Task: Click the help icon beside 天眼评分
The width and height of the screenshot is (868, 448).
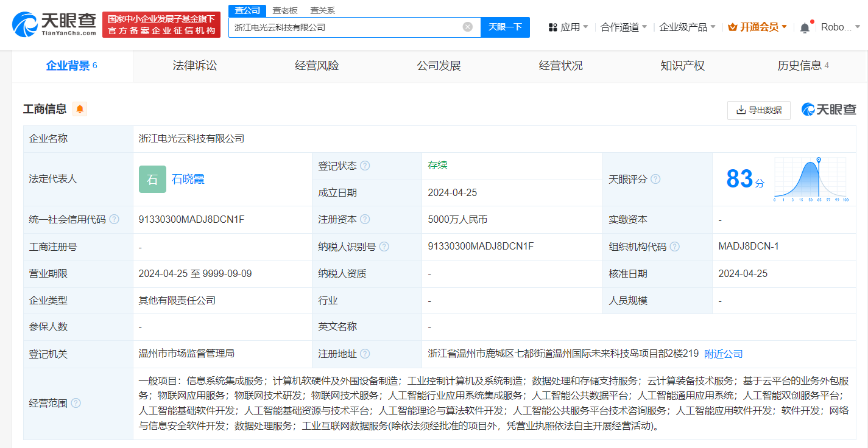Action: [x=655, y=179]
